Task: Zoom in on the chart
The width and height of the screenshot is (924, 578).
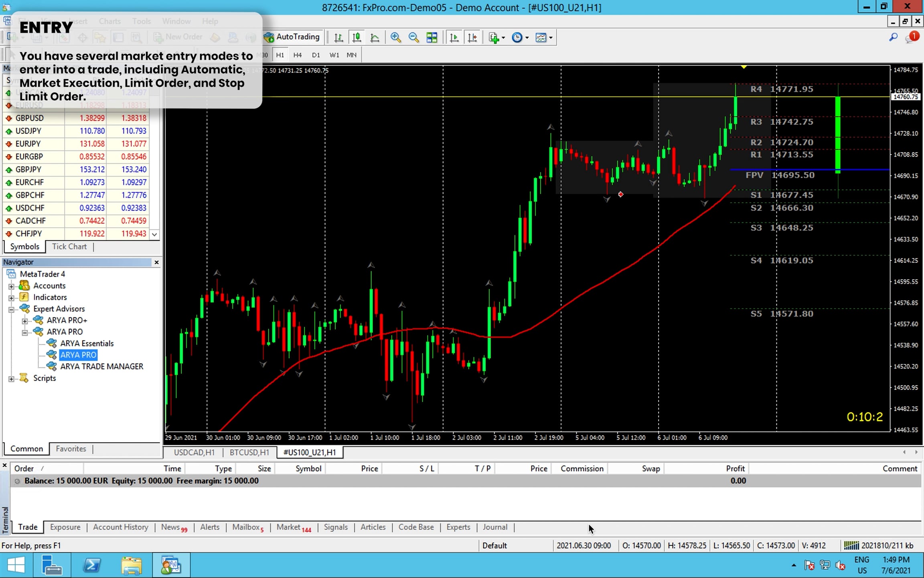Action: (395, 37)
